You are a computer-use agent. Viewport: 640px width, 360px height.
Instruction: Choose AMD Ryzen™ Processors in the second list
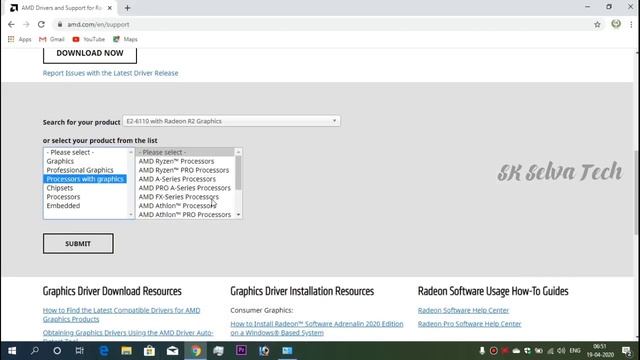click(x=176, y=161)
